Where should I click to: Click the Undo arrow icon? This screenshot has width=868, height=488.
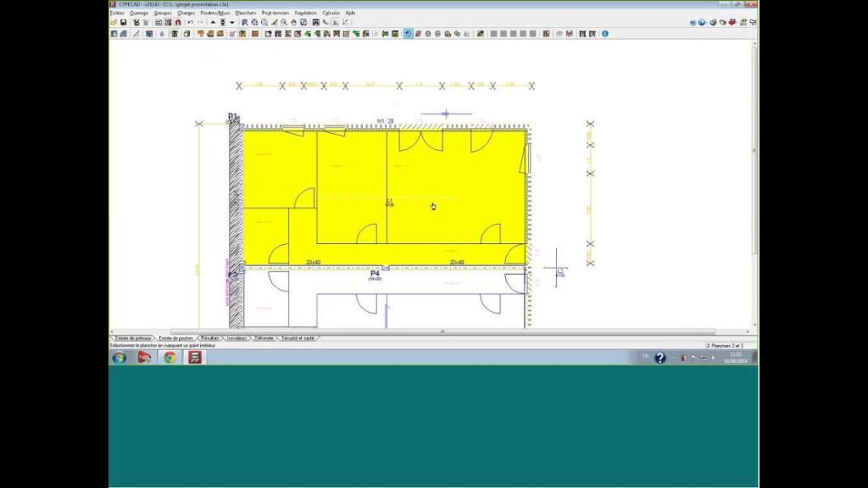point(191,23)
